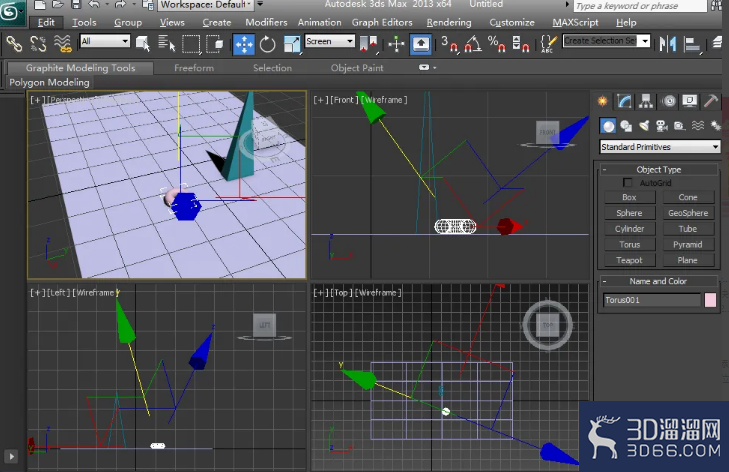The image size is (729, 472).
Task: Open the Rendering menu
Action: pos(449,22)
